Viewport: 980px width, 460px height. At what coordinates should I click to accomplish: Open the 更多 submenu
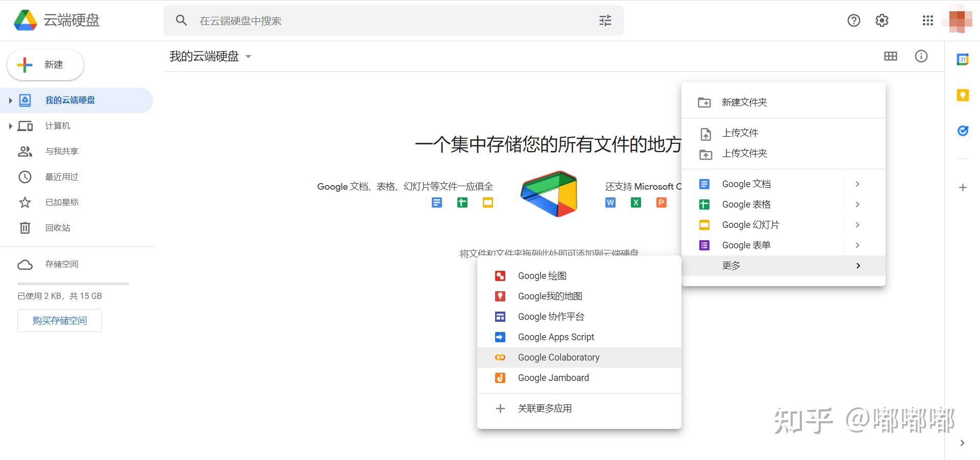click(x=783, y=266)
